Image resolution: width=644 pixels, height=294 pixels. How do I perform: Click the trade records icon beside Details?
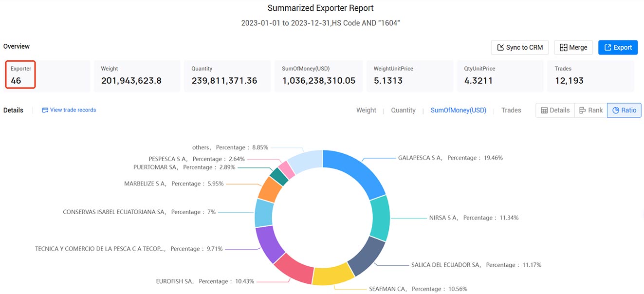(45, 110)
